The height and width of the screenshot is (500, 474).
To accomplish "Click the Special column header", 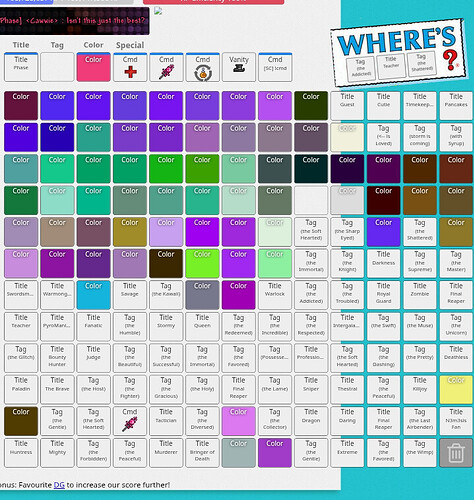I will click(x=130, y=45).
